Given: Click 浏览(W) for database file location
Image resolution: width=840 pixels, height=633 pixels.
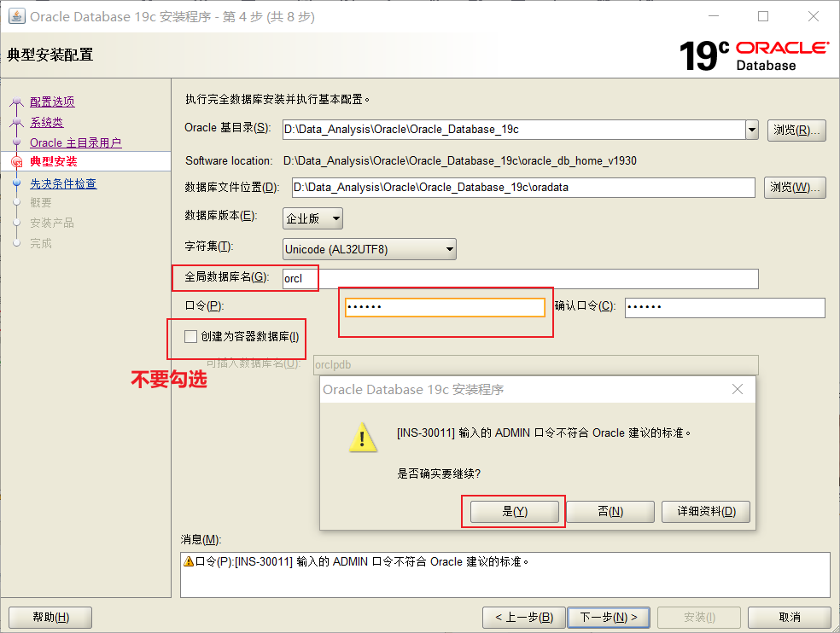Looking at the screenshot, I should (x=795, y=188).
